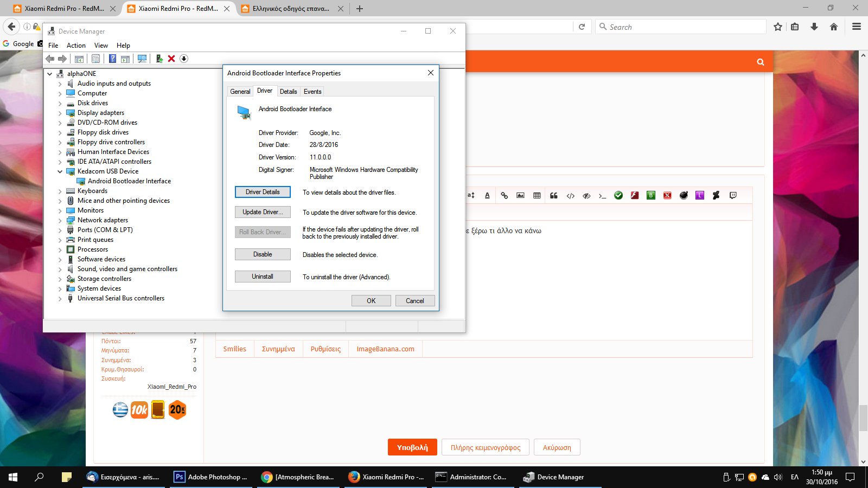Click the code brackets icon in the editor

(x=570, y=196)
